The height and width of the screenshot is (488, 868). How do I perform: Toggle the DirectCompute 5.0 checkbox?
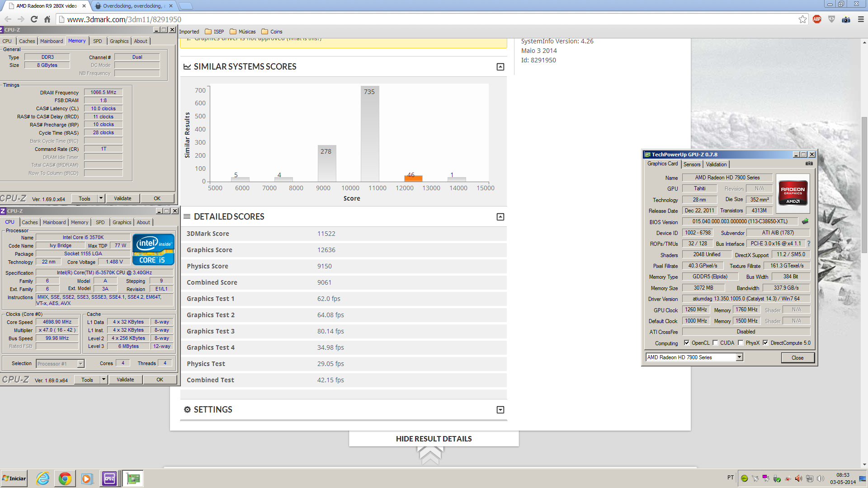tap(765, 343)
